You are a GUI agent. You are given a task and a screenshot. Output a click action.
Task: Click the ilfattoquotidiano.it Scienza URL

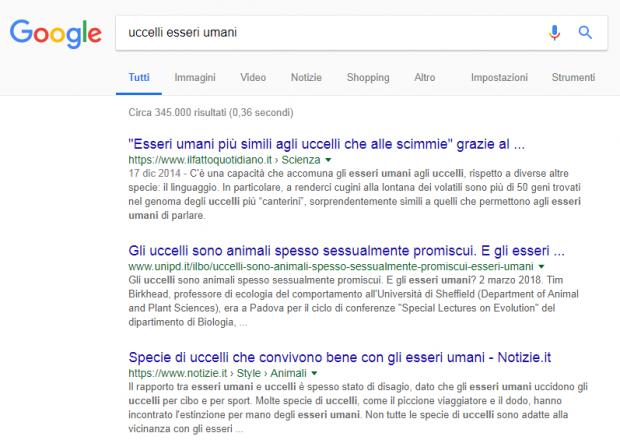pos(224,160)
